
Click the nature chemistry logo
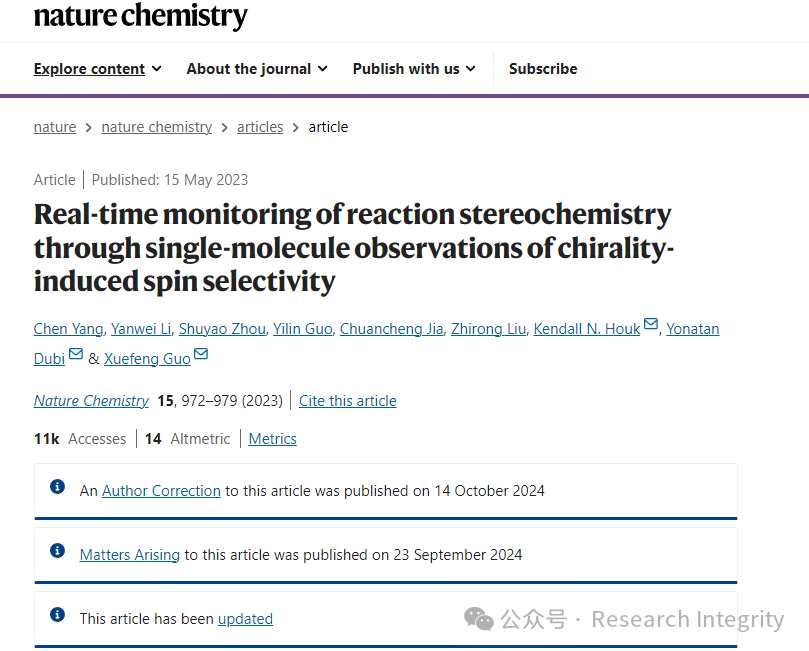[x=140, y=16]
